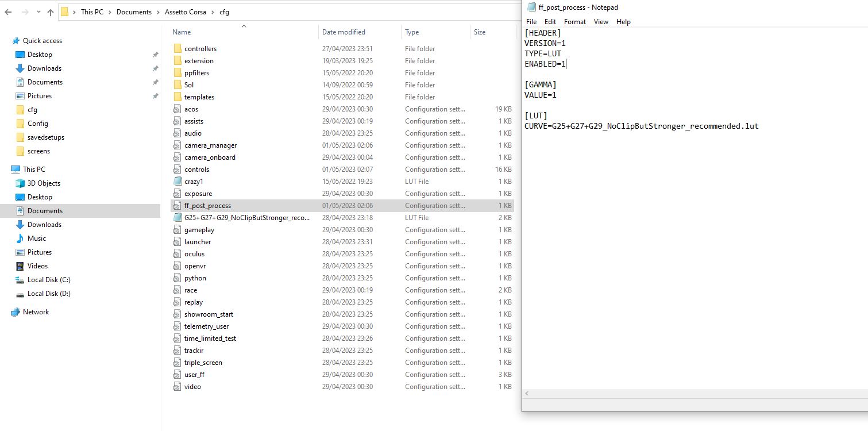Click Local Disk (C:) drive icon
This screenshot has height=431, width=868.
[x=20, y=280]
